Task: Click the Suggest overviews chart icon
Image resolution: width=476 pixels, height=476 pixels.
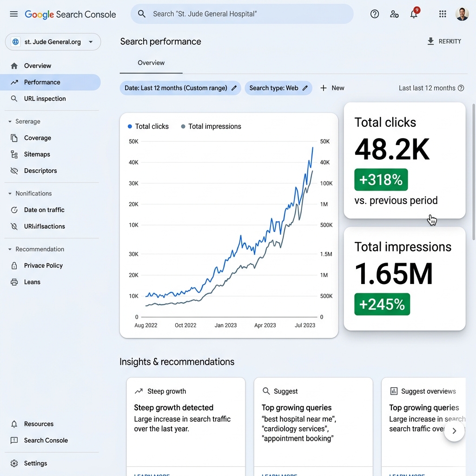Action: pos(394,391)
